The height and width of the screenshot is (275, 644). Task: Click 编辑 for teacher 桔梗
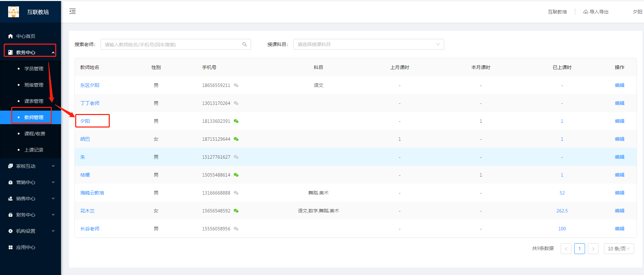620,175
